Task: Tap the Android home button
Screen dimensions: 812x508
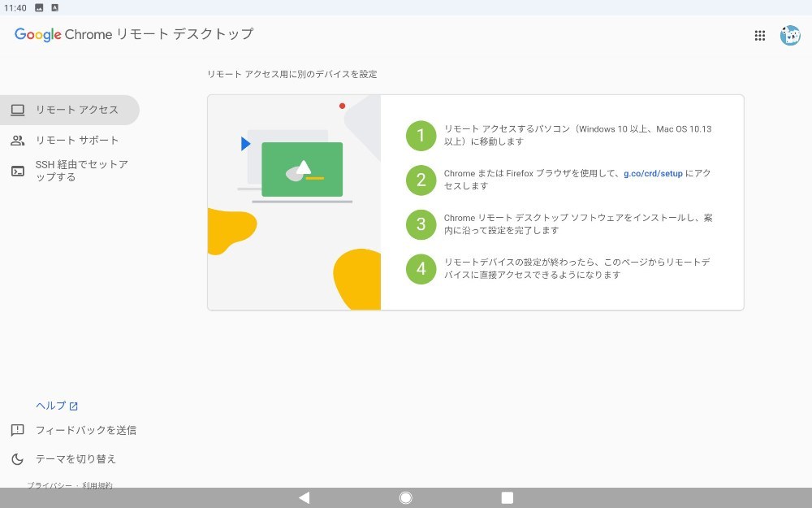Action: tap(406, 497)
